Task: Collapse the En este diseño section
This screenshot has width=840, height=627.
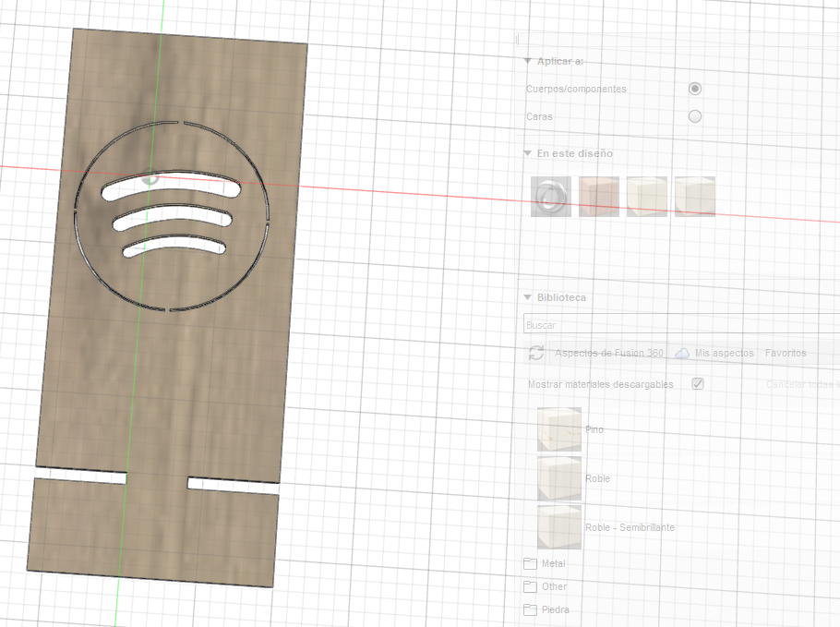Action: [x=528, y=153]
